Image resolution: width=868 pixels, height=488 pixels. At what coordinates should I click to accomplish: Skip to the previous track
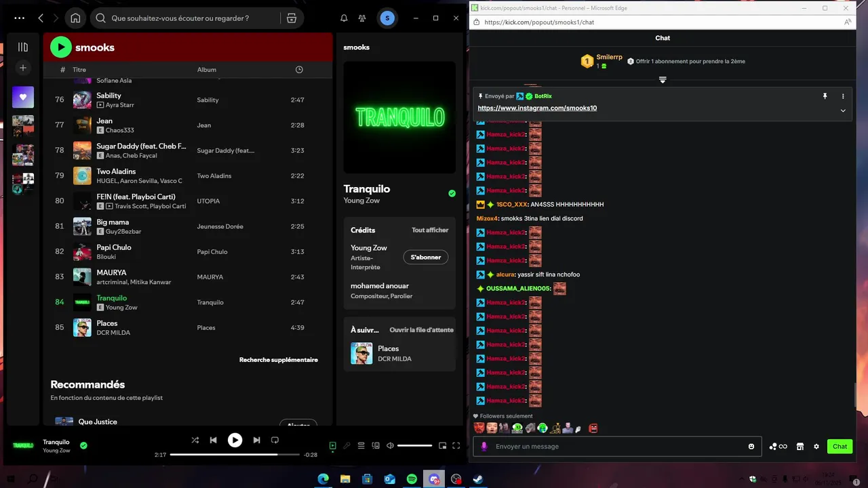coord(213,440)
